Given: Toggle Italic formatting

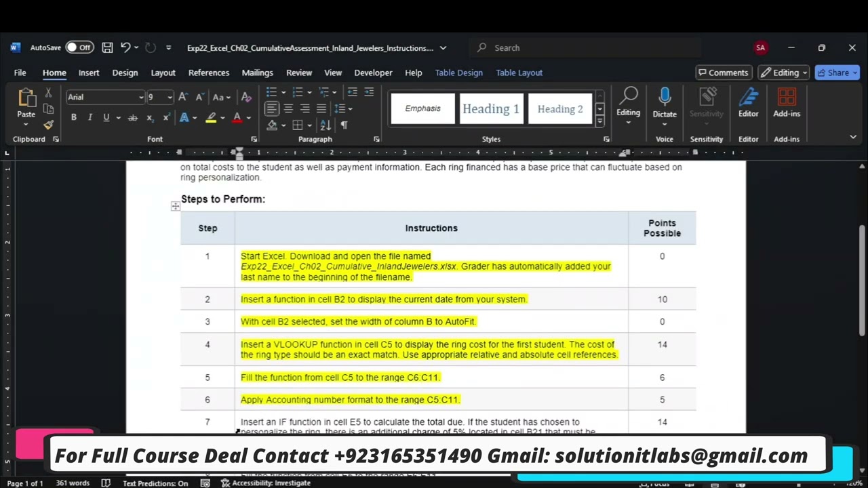Looking at the screenshot, I should coord(90,117).
